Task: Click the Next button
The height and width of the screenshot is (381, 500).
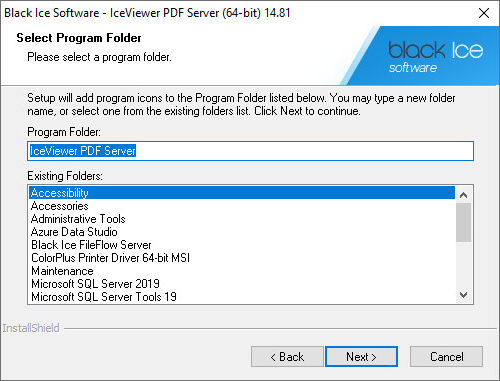Action: pyautogui.click(x=361, y=356)
